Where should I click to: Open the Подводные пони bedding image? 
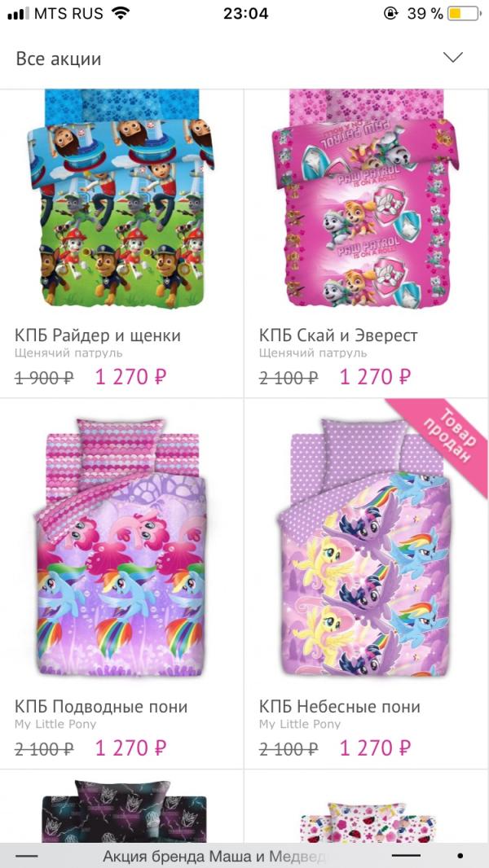click(121, 547)
